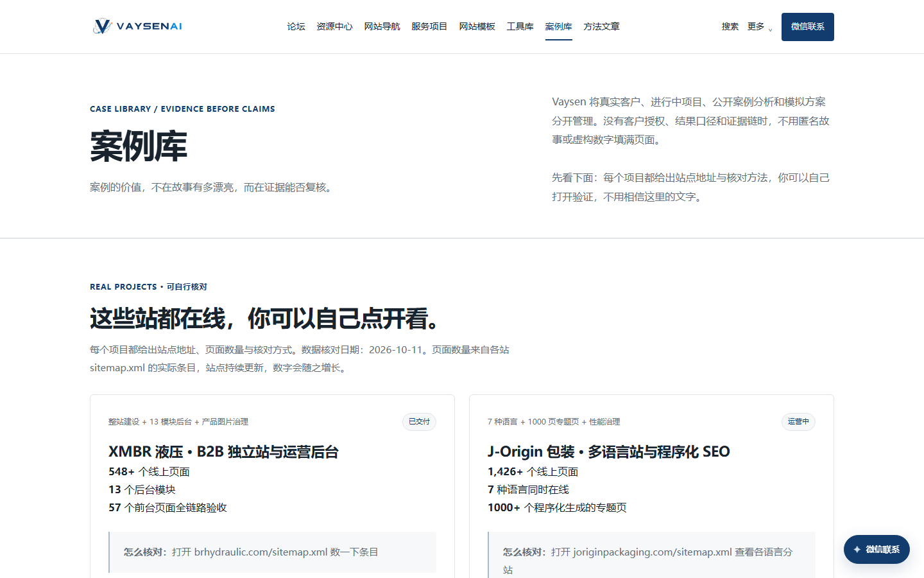The height and width of the screenshot is (578, 924).
Task: Click the 13 个后台模块 stat
Action: click(x=142, y=489)
